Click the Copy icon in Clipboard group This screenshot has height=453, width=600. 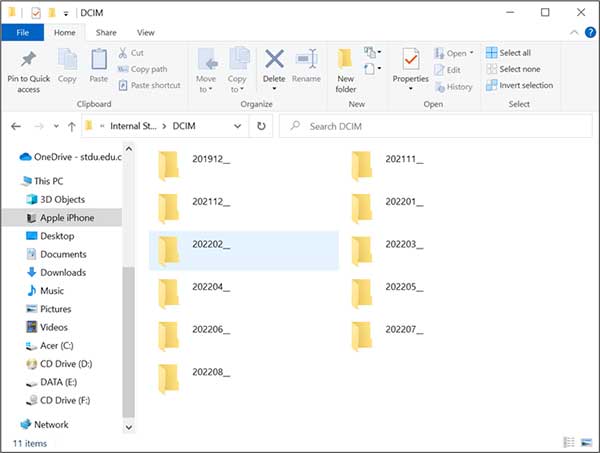[x=67, y=59]
